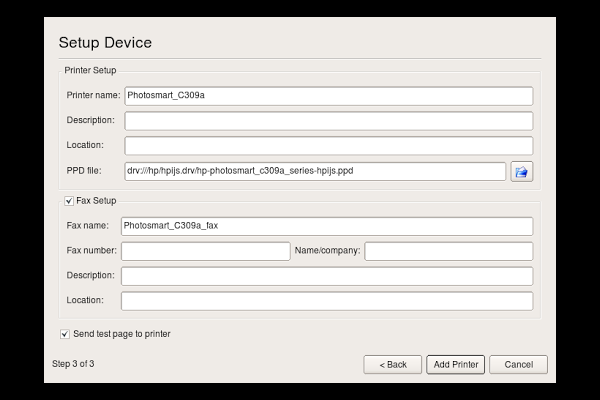This screenshot has width=600, height=400.
Task: Click the PPD file label
Action: (84, 171)
